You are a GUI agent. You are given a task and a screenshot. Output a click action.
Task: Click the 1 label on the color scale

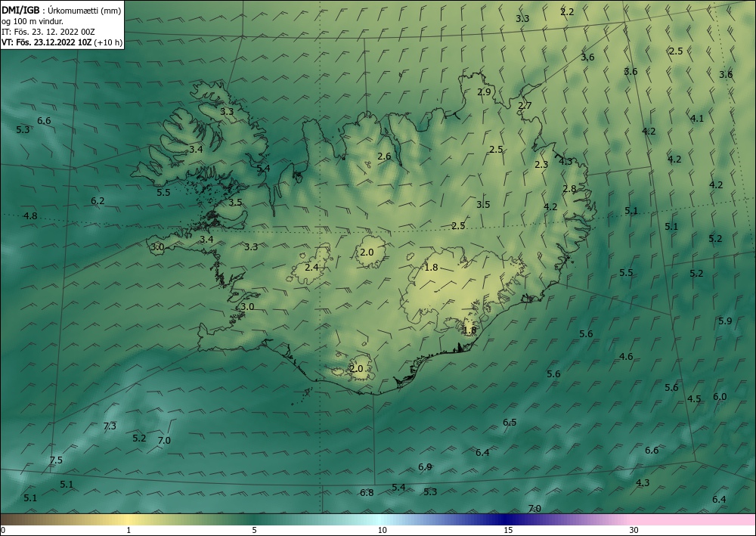coord(129,531)
